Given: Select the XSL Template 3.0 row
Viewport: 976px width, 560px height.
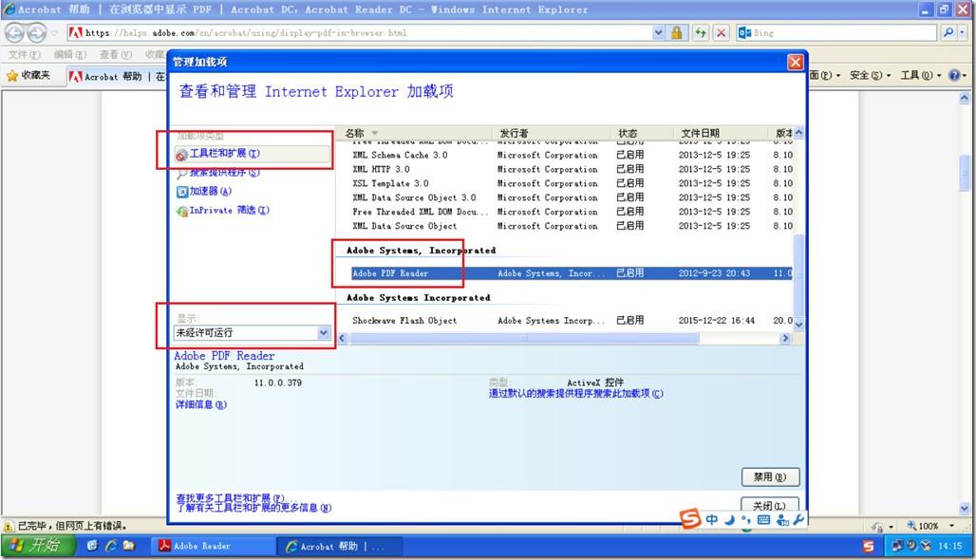Looking at the screenshot, I should click(572, 183).
